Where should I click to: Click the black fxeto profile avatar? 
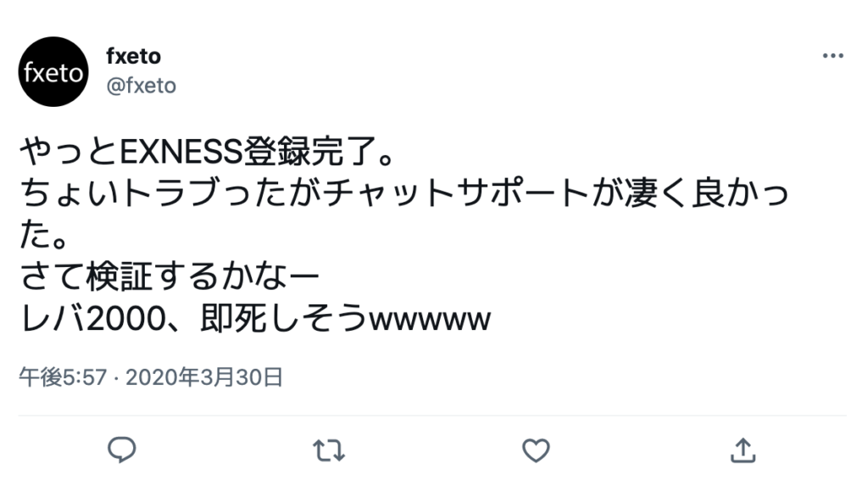click(x=53, y=72)
